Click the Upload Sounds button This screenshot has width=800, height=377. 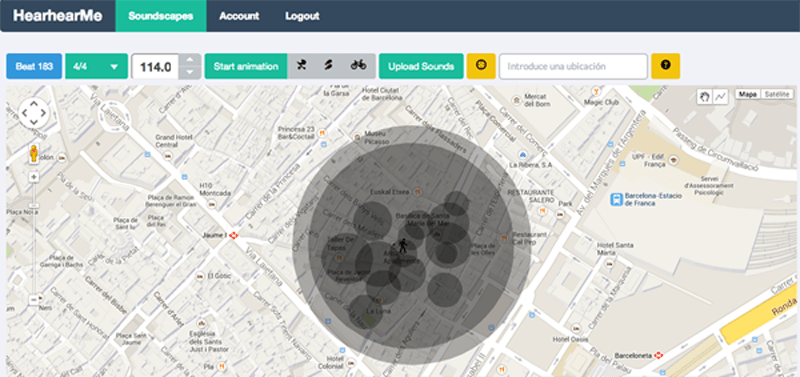point(421,66)
